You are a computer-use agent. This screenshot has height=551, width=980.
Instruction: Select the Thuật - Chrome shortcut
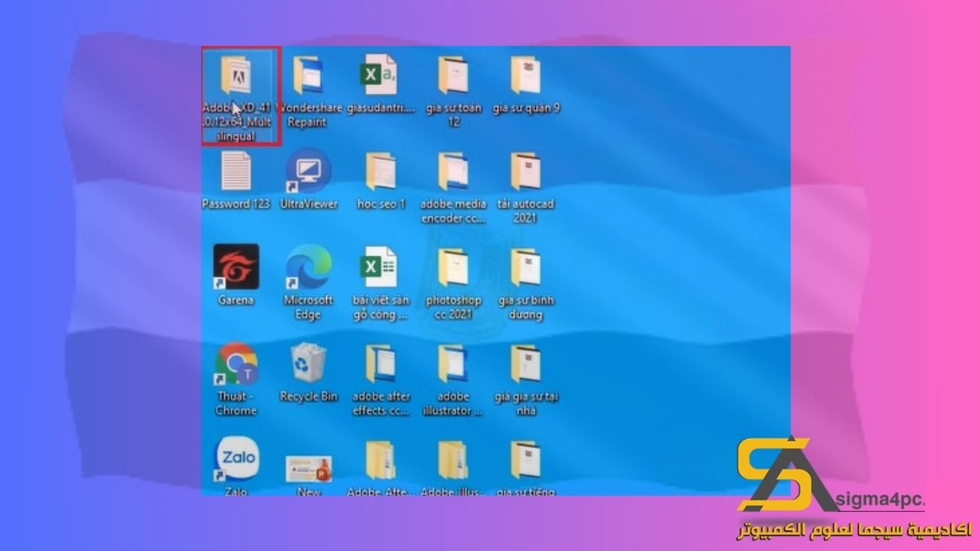(x=236, y=364)
